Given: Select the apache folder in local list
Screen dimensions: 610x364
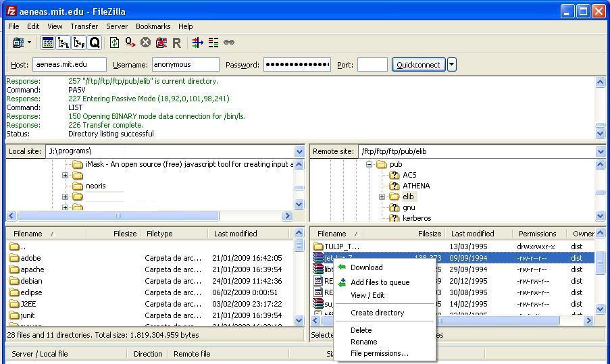Looking at the screenshot, I should [x=32, y=269].
